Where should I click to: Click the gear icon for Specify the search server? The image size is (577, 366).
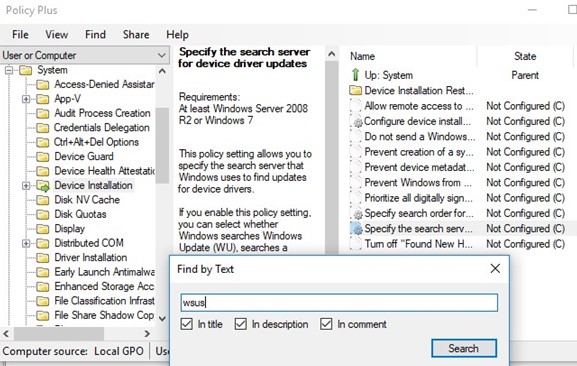pyautogui.click(x=357, y=229)
